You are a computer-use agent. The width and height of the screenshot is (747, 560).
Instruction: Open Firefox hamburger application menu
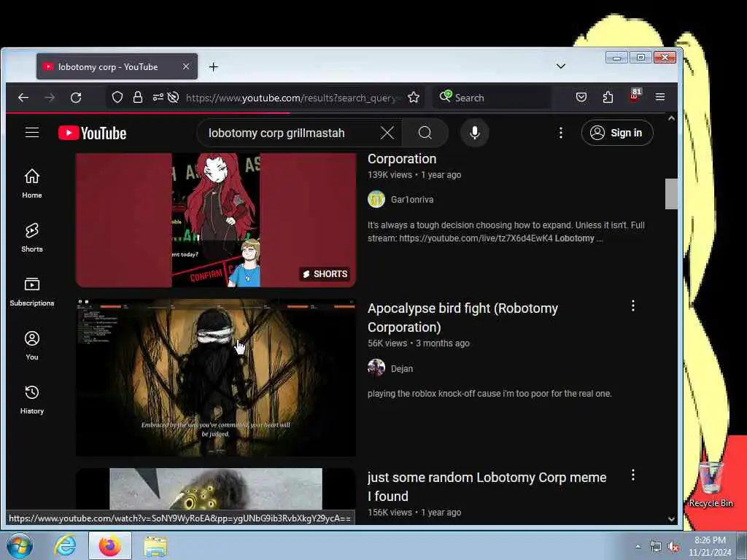[x=659, y=97]
